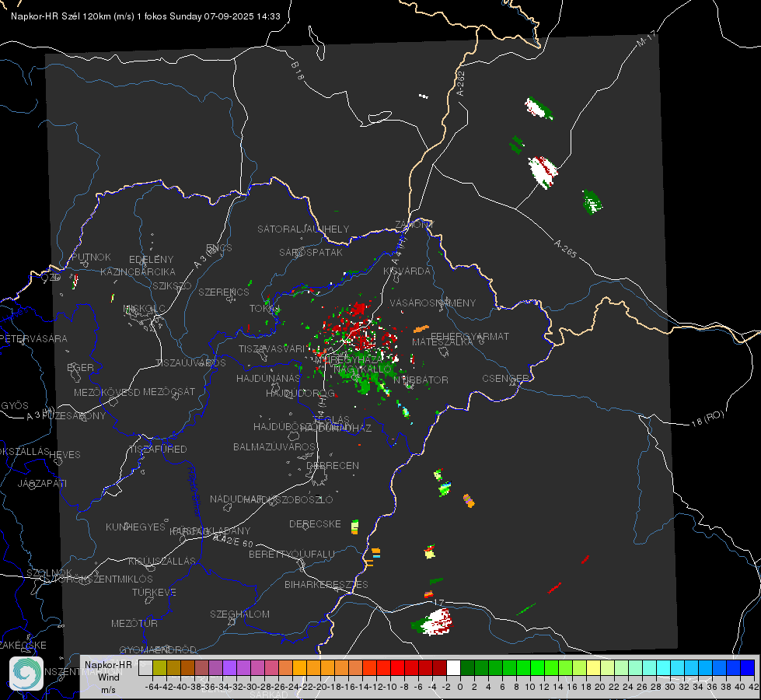Click the SZEGHALOM label
Image resolution: width=761 pixels, height=700 pixels.
(239, 614)
